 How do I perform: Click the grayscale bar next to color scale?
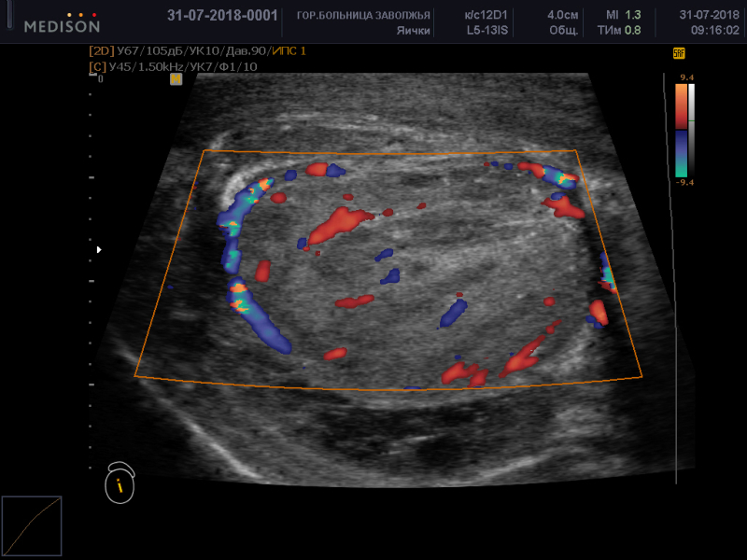[691, 130]
